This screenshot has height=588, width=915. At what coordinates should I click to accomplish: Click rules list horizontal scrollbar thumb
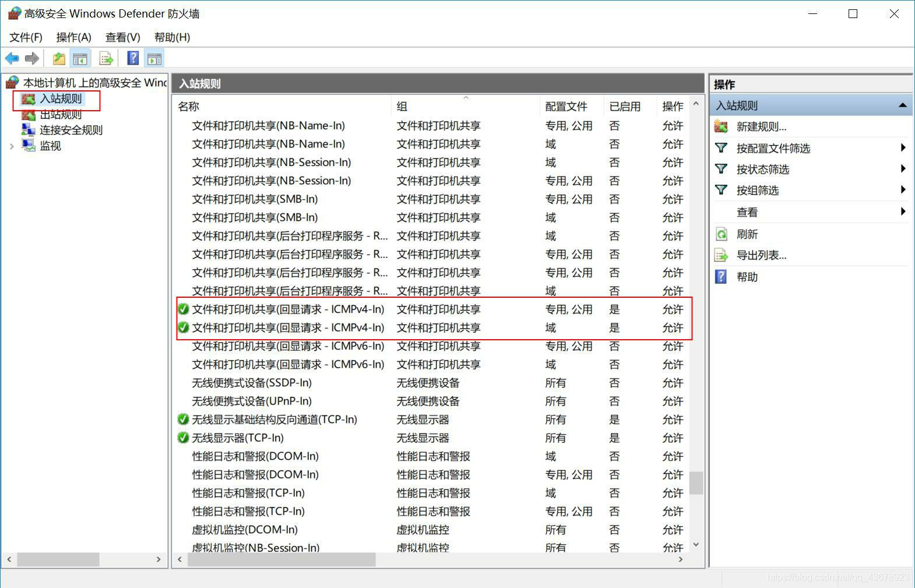pyautogui.click(x=281, y=559)
